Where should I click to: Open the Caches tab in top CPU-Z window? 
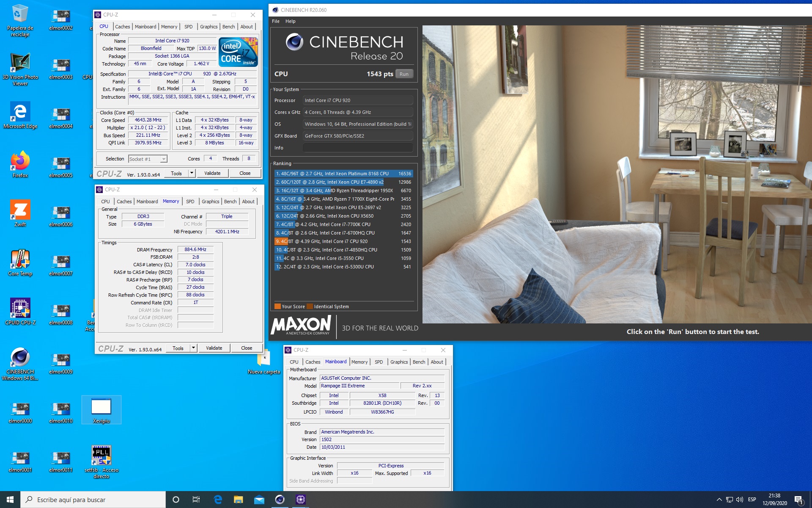[123, 27]
